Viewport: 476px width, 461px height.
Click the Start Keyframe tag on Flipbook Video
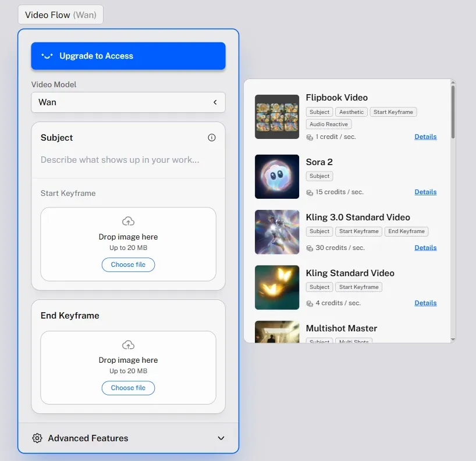tap(393, 112)
